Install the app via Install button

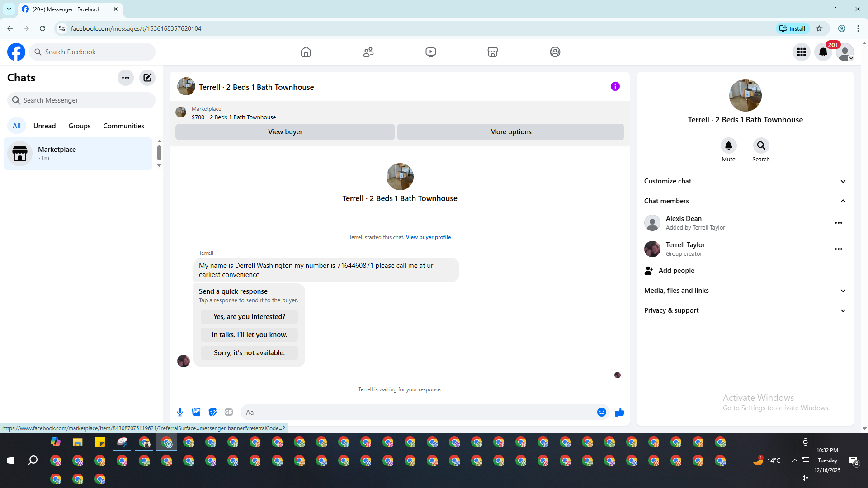tap(793, 28)
